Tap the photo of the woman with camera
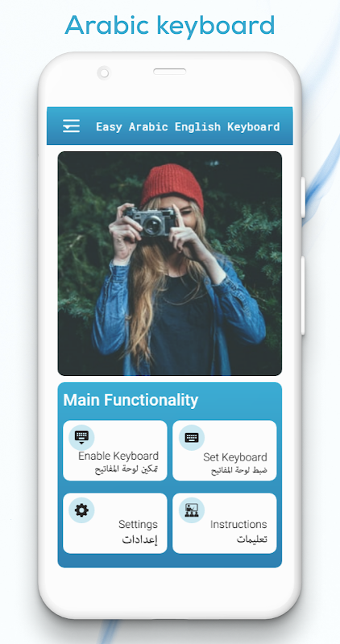Viewport: 340px width, 644px height. 170,263
